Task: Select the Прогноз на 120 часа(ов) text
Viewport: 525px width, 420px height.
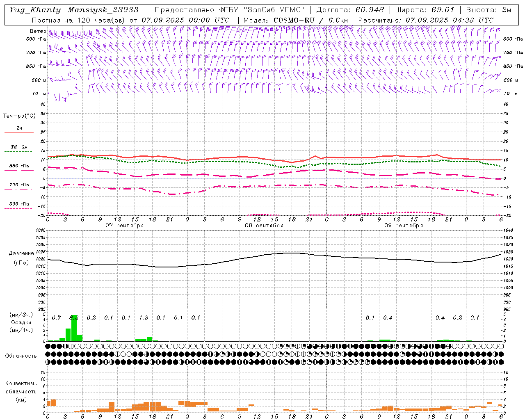Action: pyautogui.click(x=79, y=20)
